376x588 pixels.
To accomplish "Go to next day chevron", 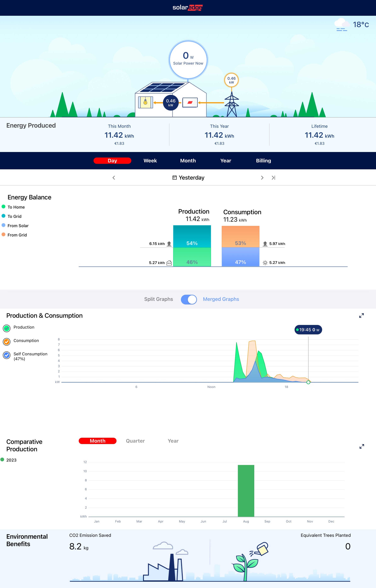I will 262,178.
